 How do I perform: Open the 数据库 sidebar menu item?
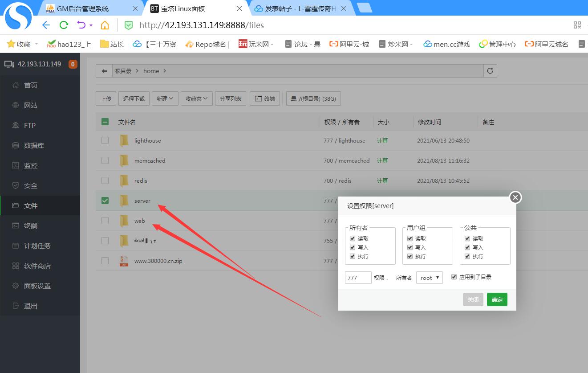(34, 146)
